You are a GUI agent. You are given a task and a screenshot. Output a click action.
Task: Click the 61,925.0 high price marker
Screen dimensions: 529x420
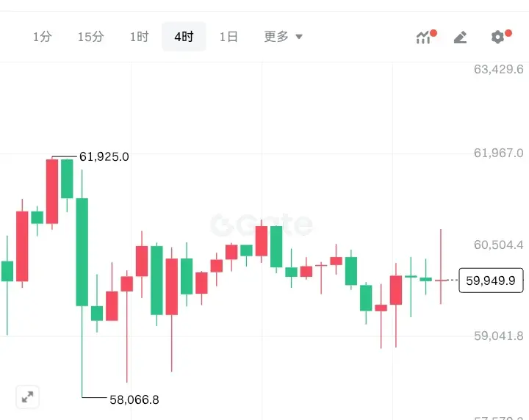(104, 156)
